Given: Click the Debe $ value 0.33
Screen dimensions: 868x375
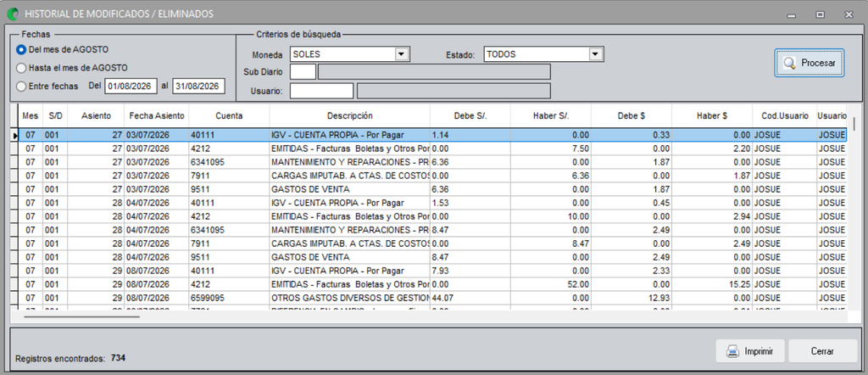Looking at the screenshot, I should click(x=632, y=135).
